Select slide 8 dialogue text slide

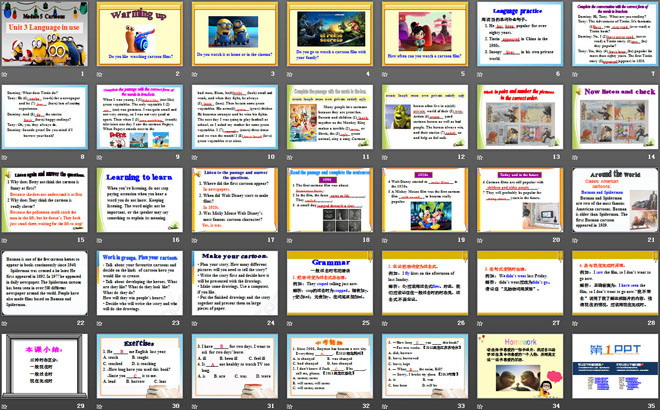[x=45, y=117]
